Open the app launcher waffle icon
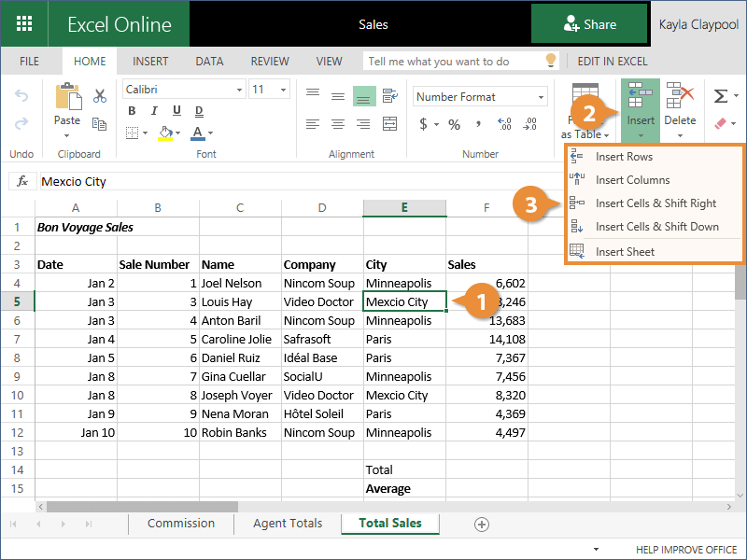747x560 pixels. click(x=24, y=24)
